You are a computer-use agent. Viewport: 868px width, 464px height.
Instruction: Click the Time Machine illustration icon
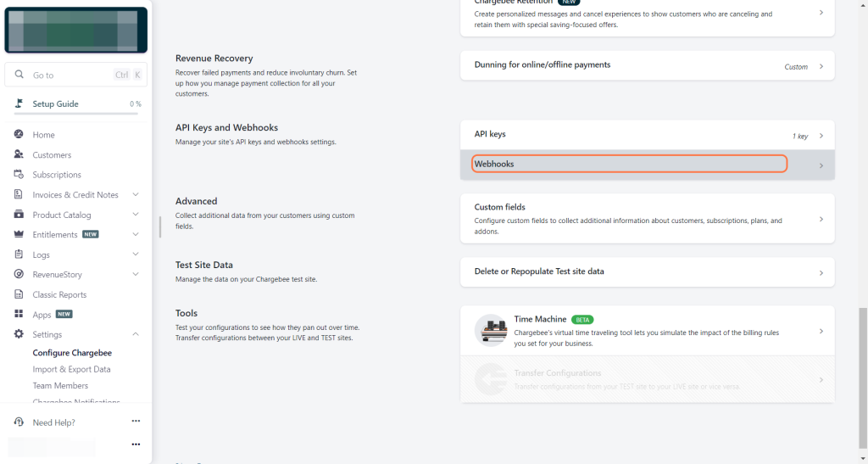tap(491, 330)
